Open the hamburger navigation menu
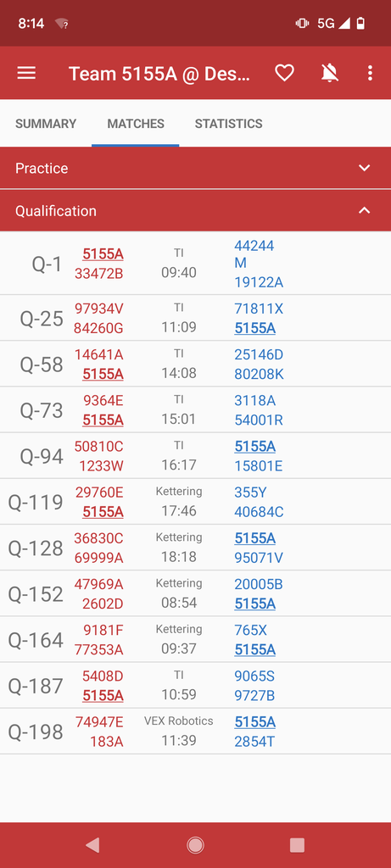The image size is (391, 868). click(26, 73)
